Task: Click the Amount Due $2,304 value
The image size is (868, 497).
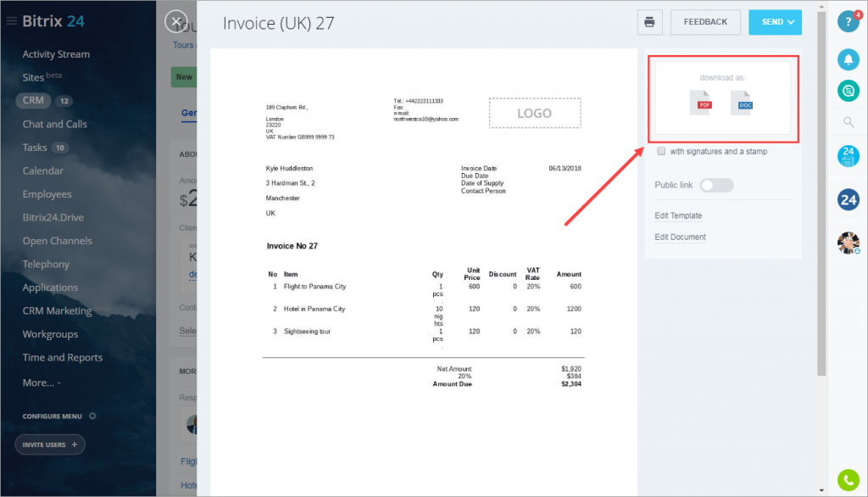Action: point(570,384)
